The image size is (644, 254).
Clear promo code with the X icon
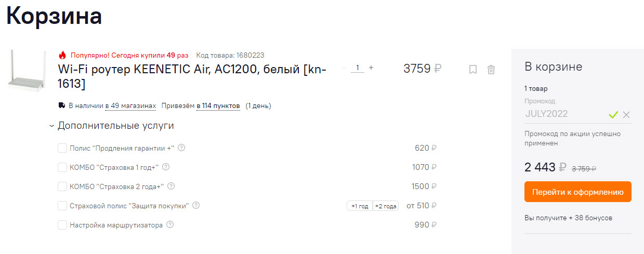pos(626,115)
